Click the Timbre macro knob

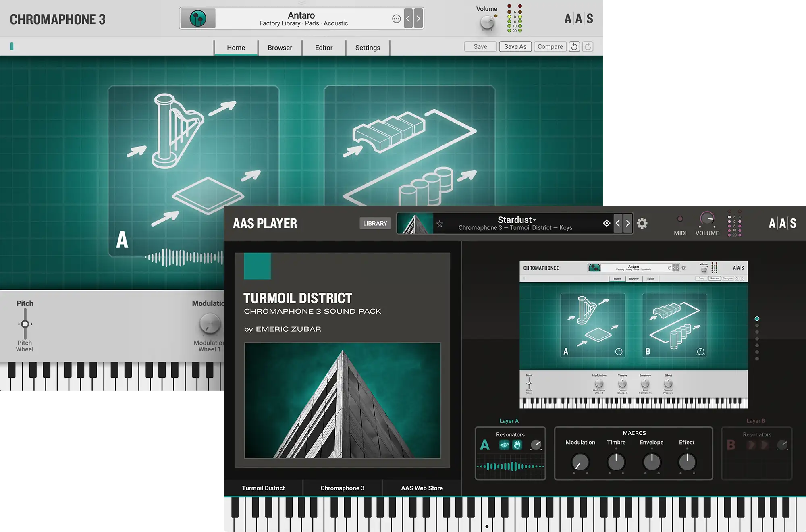pos(616,462)
